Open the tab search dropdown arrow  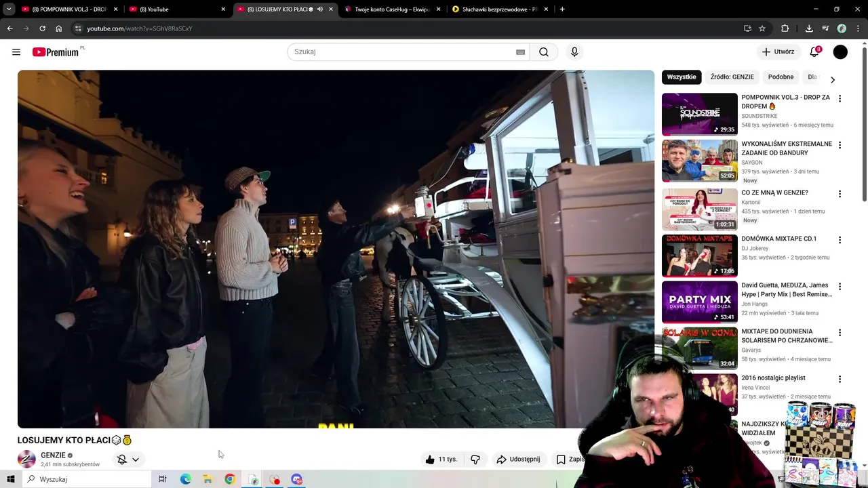[x=9, y=9]
